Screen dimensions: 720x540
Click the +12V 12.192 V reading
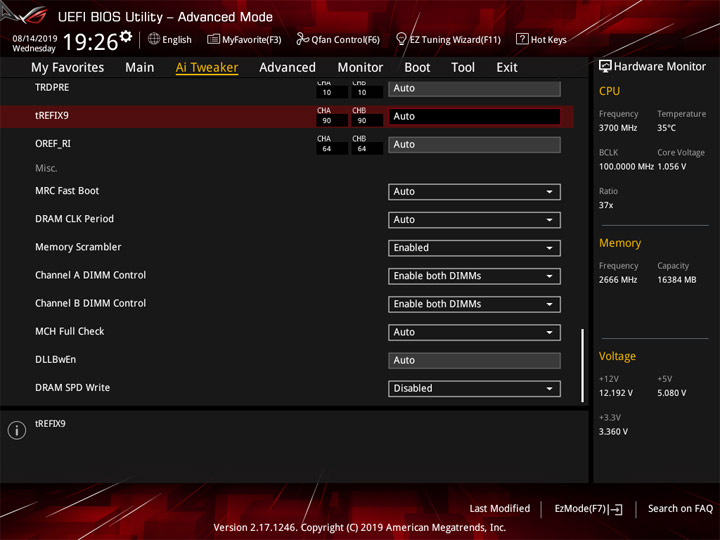pyautogui.click(x=616, y=393)
